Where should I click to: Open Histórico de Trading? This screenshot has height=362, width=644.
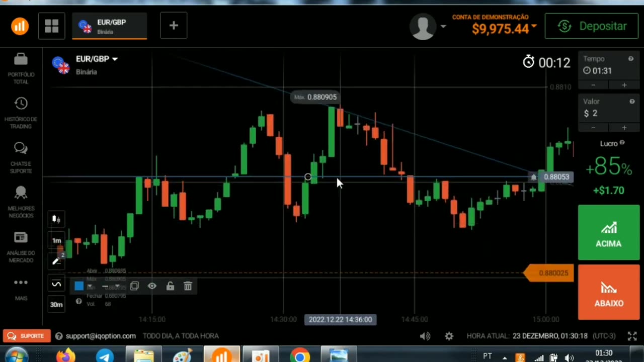pyautogui.click(x=21, y=113)
